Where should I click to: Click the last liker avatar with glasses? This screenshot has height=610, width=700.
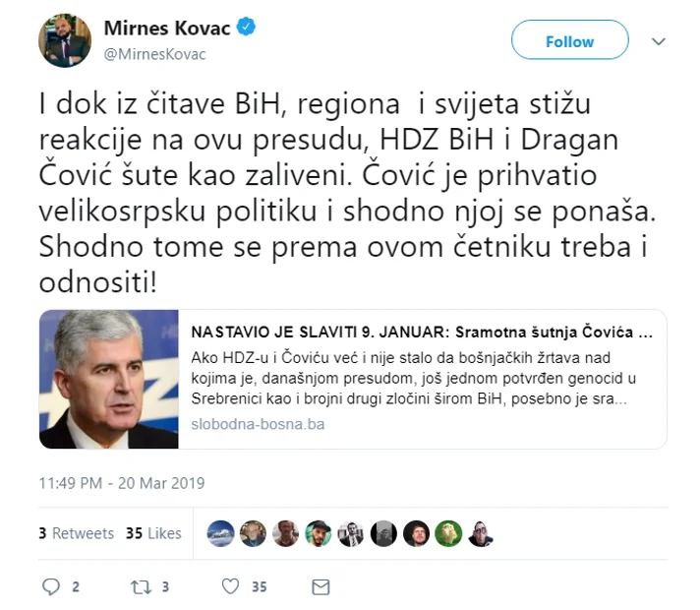[481, 533]
